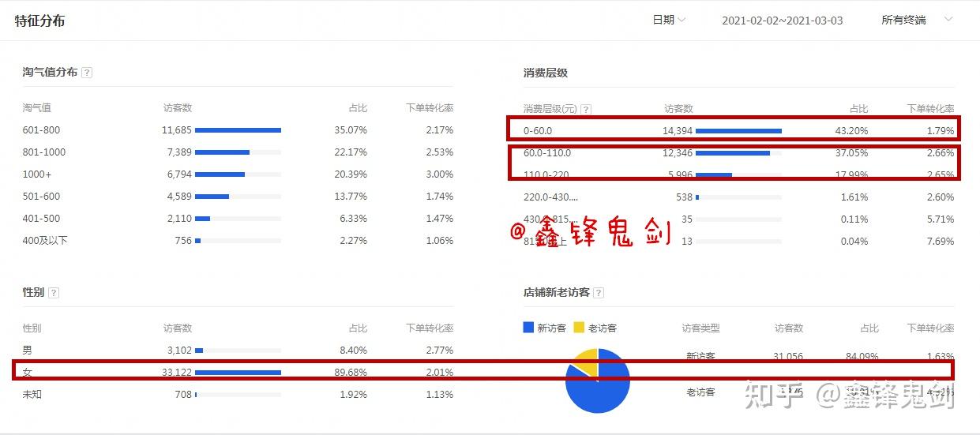
Task: Open help icon beside 店铺新老访客
Action: (599, 293)
